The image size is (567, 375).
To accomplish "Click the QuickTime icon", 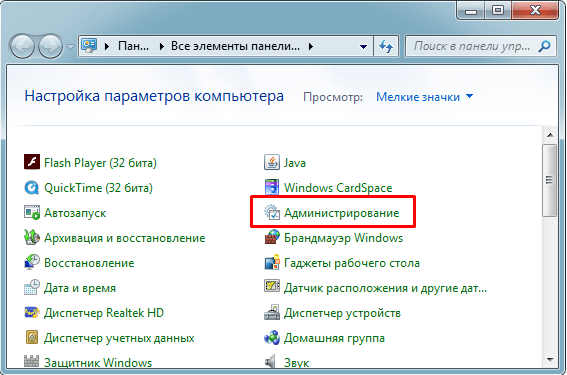I will point(32,187).
